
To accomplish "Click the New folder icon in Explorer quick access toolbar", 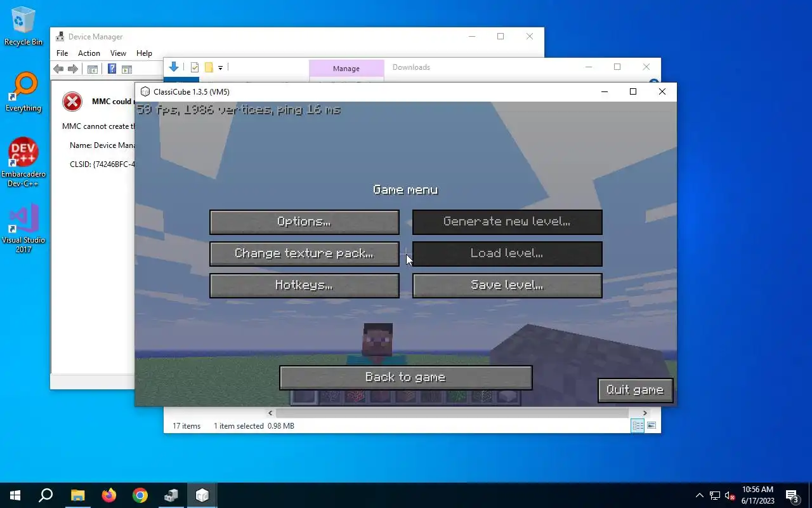I will [208, 67].
